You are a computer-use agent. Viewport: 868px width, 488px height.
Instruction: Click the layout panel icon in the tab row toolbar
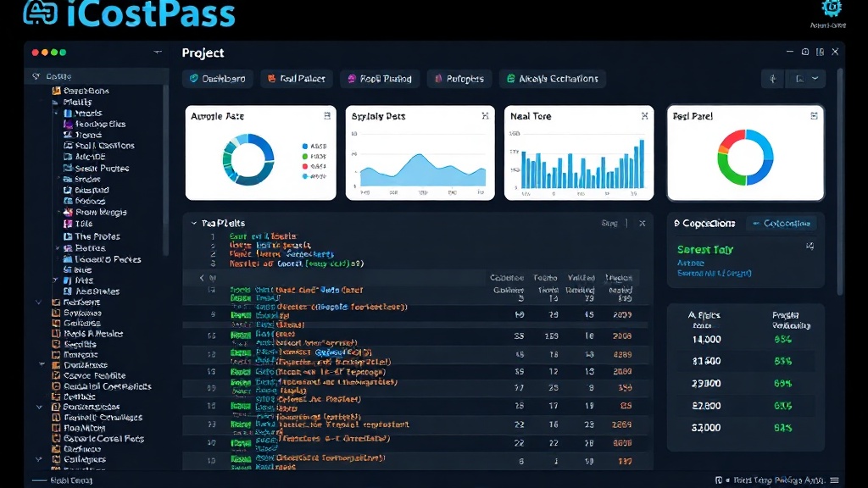[799, 79]
